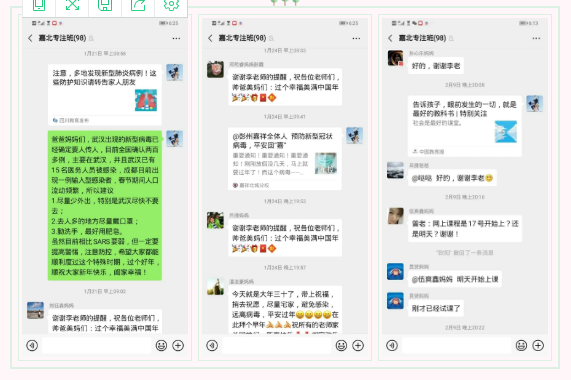571x380 pixels.
Task: Click flower avatar beside the reply dated 1月24日 09:33
Action: pos(215,69)
